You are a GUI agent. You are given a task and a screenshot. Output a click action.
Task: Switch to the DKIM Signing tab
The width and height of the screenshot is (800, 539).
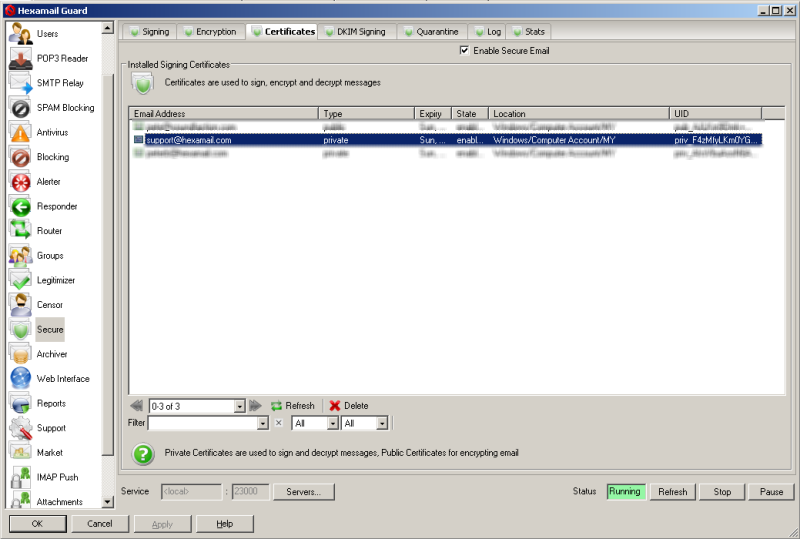coord(357,32)
